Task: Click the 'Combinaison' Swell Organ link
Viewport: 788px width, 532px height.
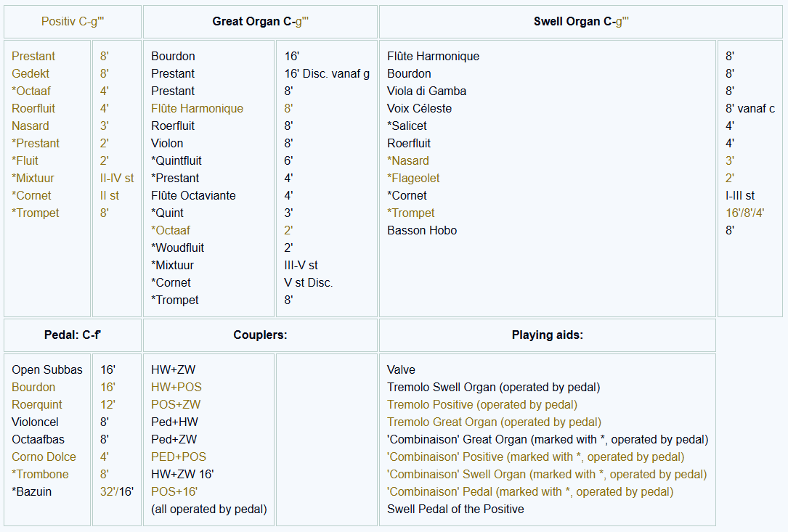Action: (x=547, y=474)
